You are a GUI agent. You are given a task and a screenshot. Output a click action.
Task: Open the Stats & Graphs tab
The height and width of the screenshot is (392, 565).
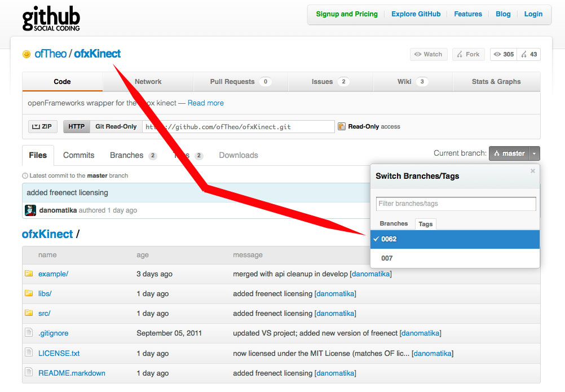(x=496, y=82)
